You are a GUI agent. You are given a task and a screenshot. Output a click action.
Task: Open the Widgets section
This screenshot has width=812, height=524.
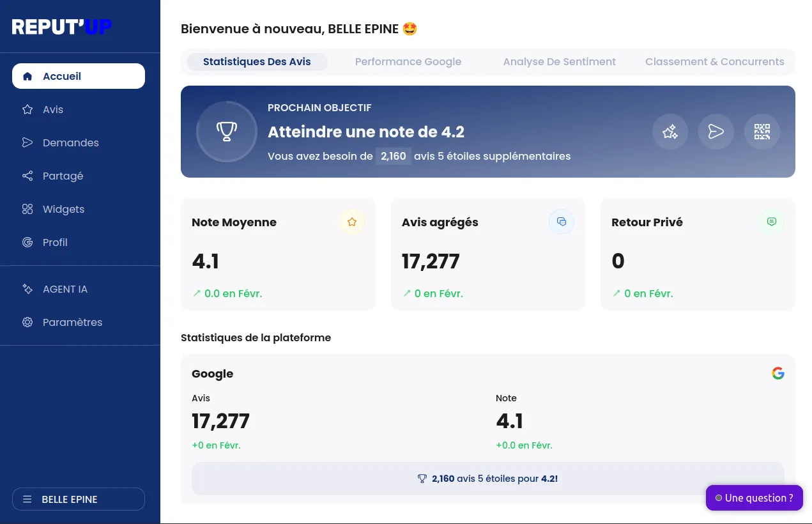(x=63, y=209)
